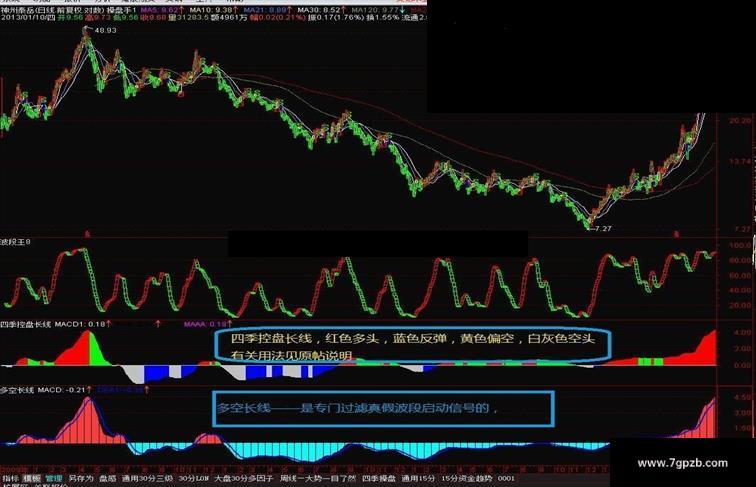Click the 四季控盘长线 MACD1: 0.18 label

coord(55,324)
